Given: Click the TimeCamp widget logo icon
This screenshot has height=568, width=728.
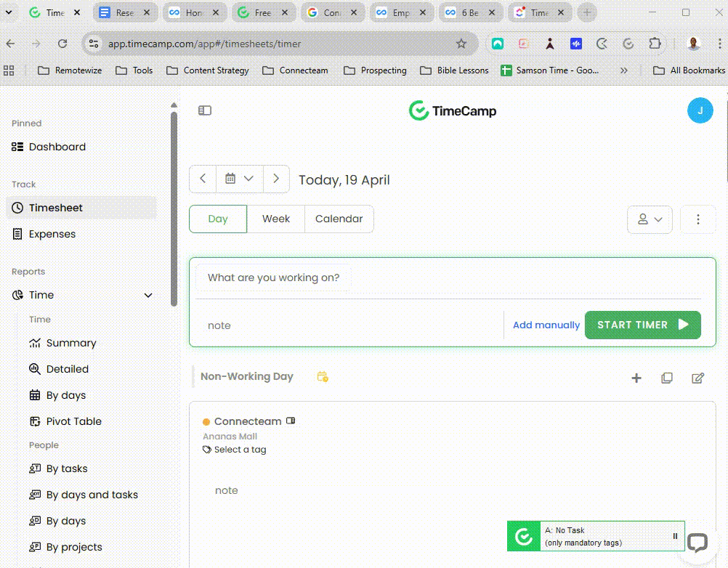Looking at the screenshot, I should 524,536.
